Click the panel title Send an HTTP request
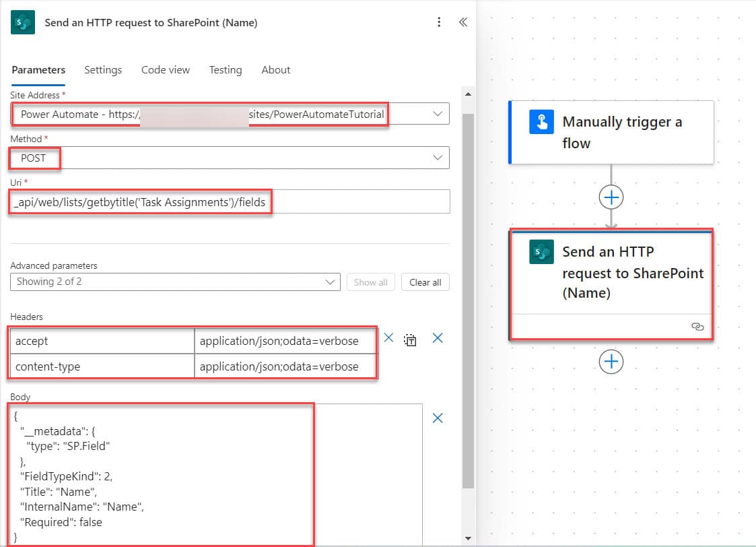Viewport: 756px width, 547px height. 151,23
